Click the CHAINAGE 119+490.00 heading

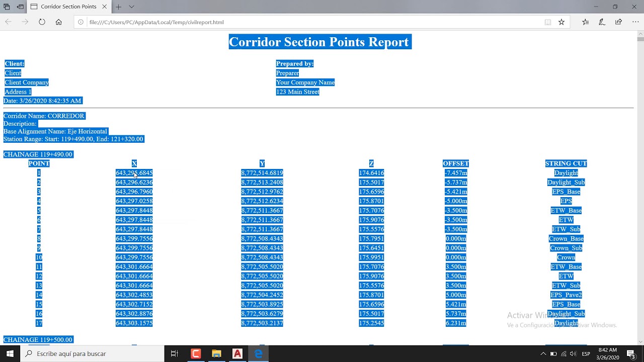tap(38, 154)
